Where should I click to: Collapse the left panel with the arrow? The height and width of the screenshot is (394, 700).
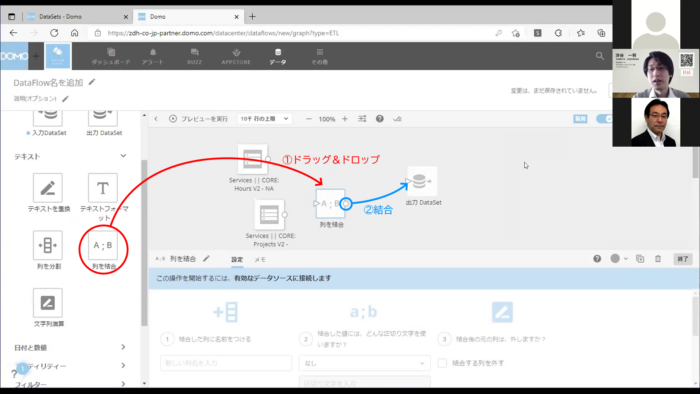pyautogui.click(x=156, y=119)
